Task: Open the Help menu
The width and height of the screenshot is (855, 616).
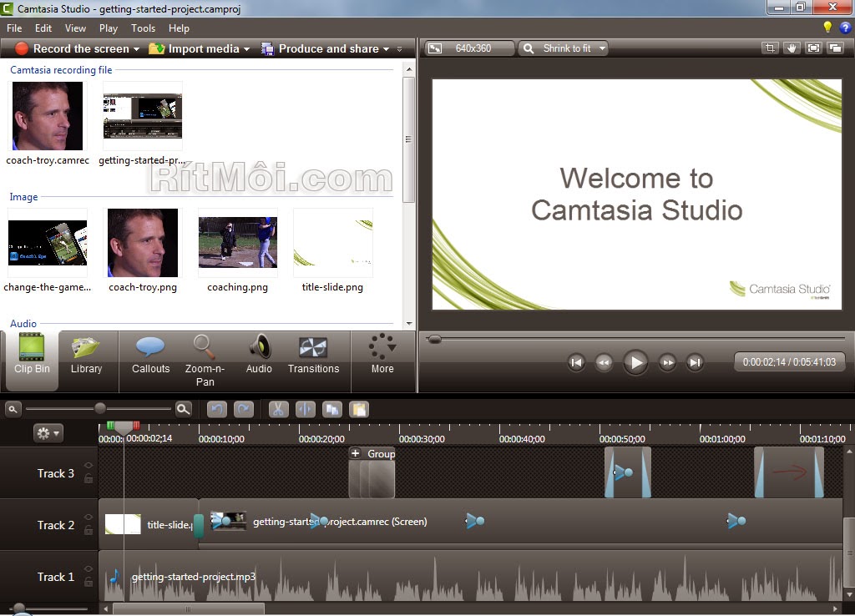Action: [179, 28]
